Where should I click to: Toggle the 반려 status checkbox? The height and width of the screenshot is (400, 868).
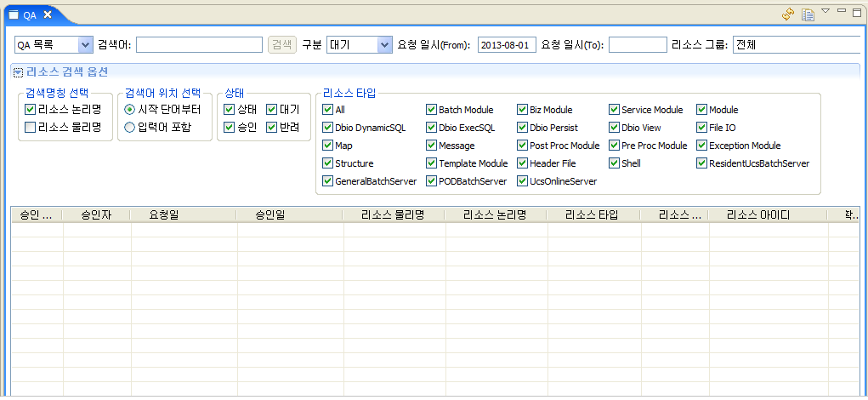pos(271,128)
